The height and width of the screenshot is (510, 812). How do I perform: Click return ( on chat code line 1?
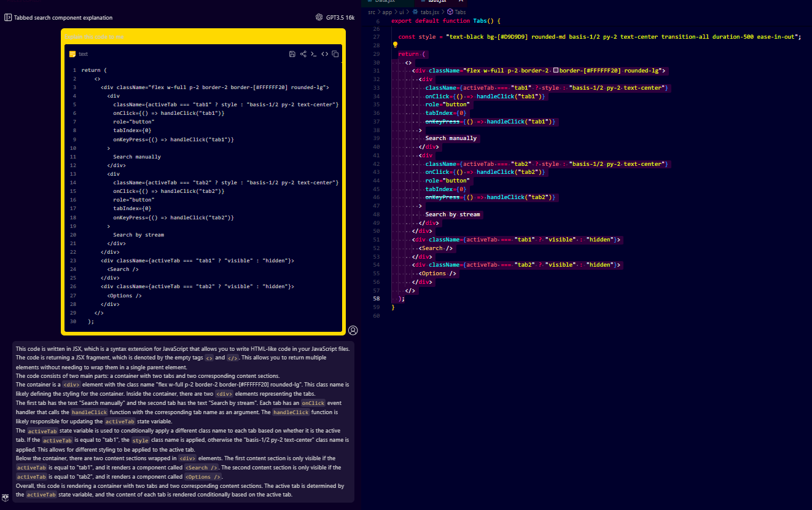[x=94, y=70]
